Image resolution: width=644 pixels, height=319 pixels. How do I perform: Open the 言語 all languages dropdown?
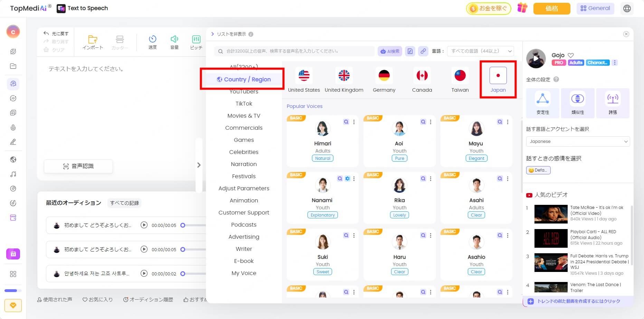[480, 51]
